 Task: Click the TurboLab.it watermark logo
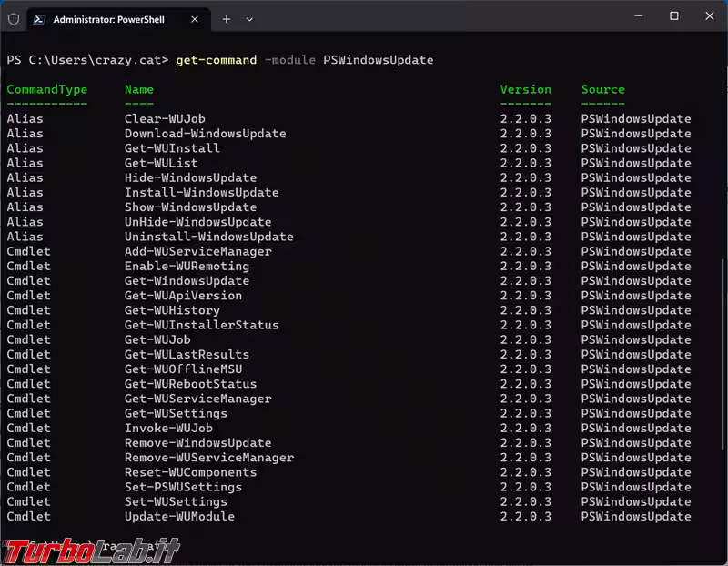pos(91,549)
